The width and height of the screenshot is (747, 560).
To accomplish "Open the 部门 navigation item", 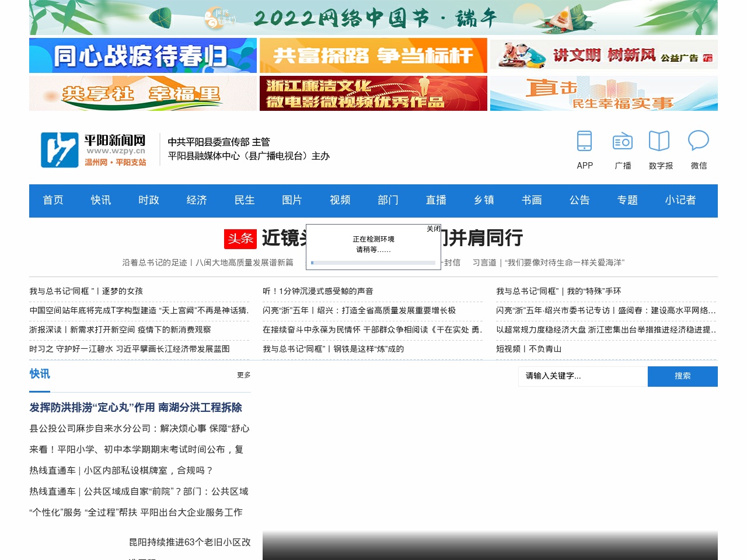I will coord(388,200).
